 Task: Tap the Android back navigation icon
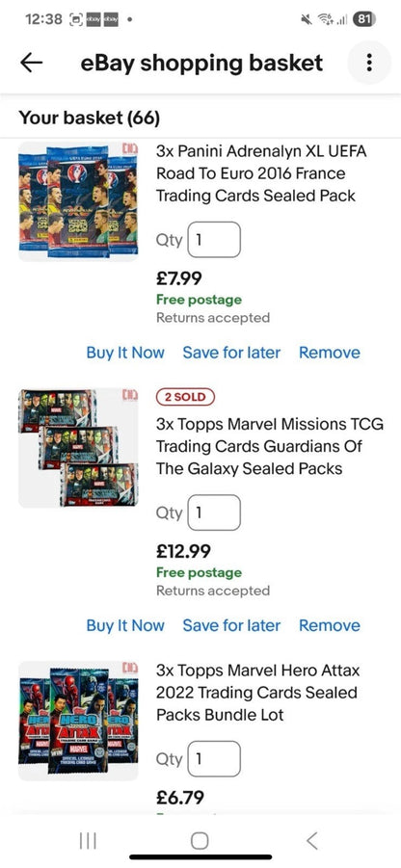pos(312,841)
